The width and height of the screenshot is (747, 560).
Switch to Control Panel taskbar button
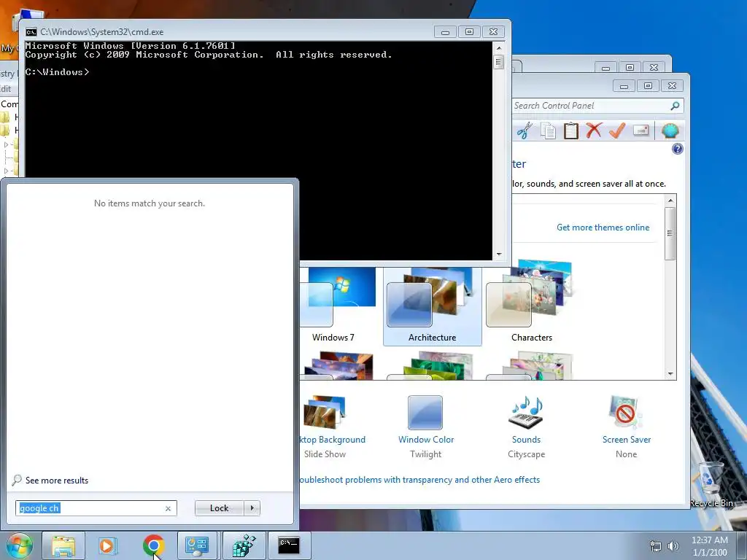197,545
